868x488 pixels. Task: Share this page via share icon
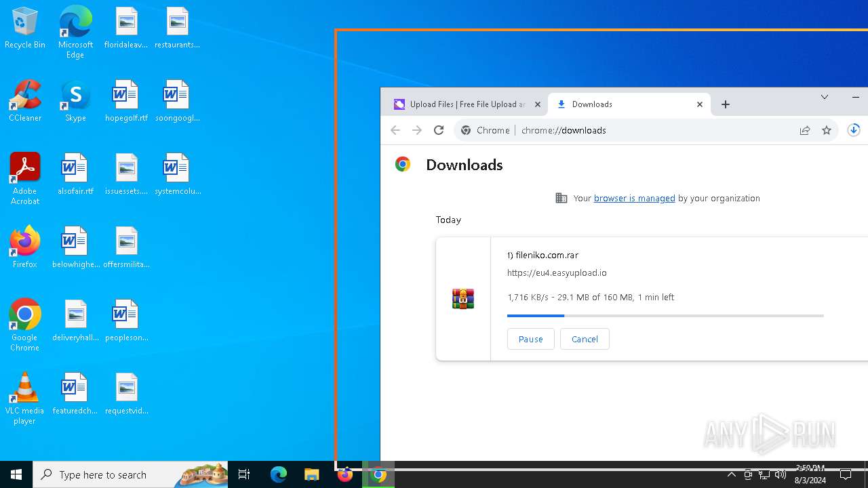click(805, 130)
